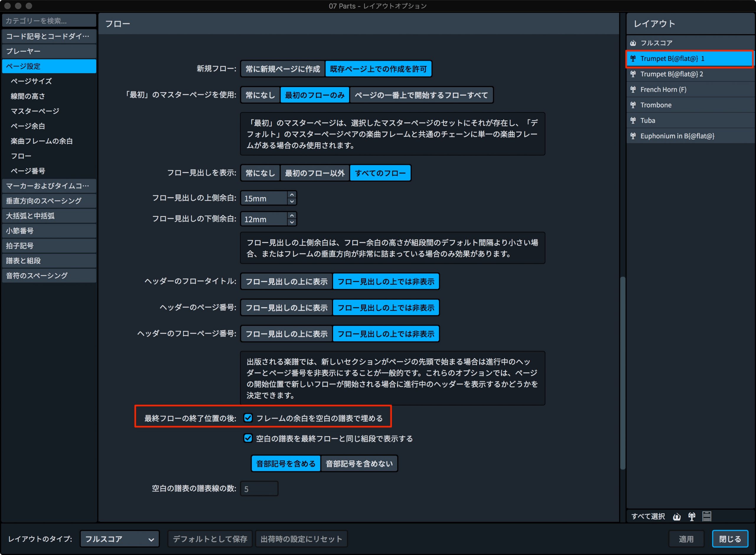
Task: Click 空白の譜表の譜表線の数 field
Action: pyautogui.click(x=259, y=489)
